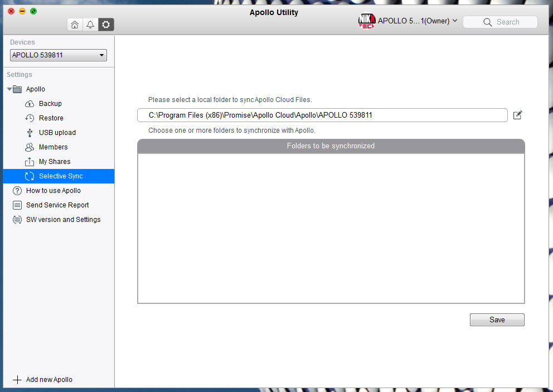Viewport: 553px width, 392px height.
Task: Collapse the Apollo tree node triangle
Action: pos(9,89)
